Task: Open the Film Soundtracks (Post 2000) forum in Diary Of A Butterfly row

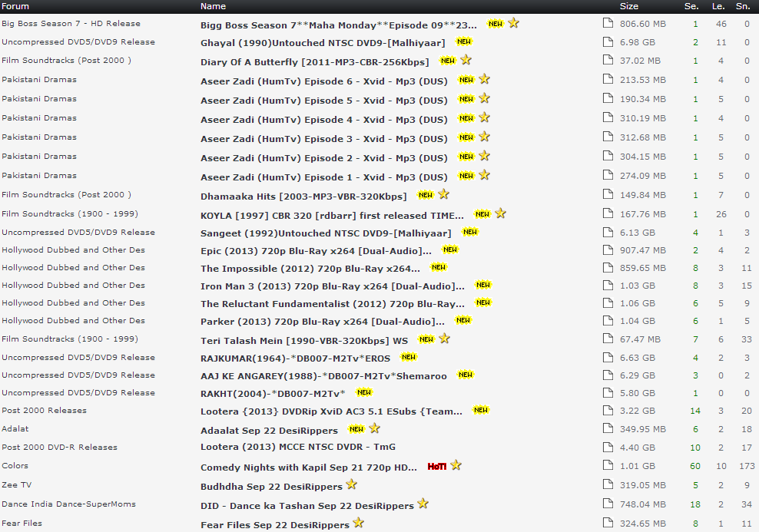Action: point(66,60)
